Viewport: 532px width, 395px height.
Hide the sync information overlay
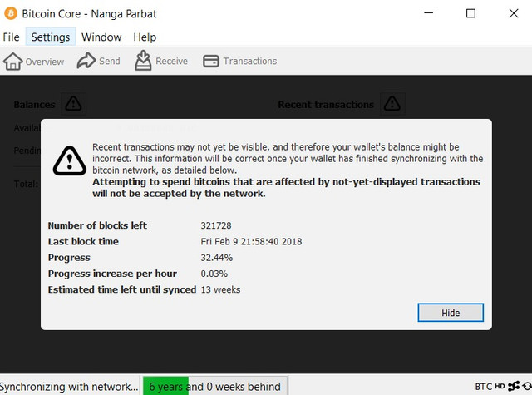pos(451,313)
